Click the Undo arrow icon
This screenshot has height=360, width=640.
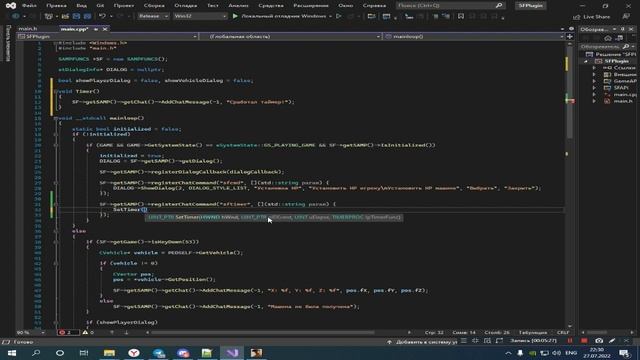point(102,16)
